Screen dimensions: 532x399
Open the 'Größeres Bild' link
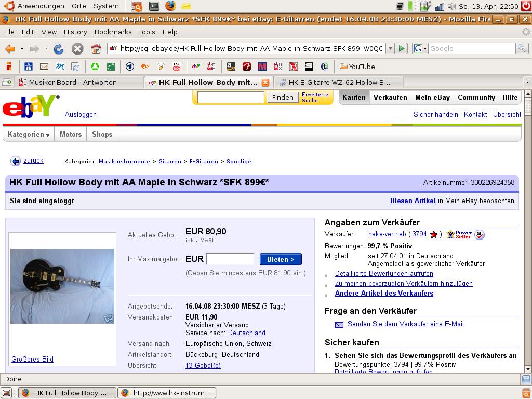click(x=32, y=360)
